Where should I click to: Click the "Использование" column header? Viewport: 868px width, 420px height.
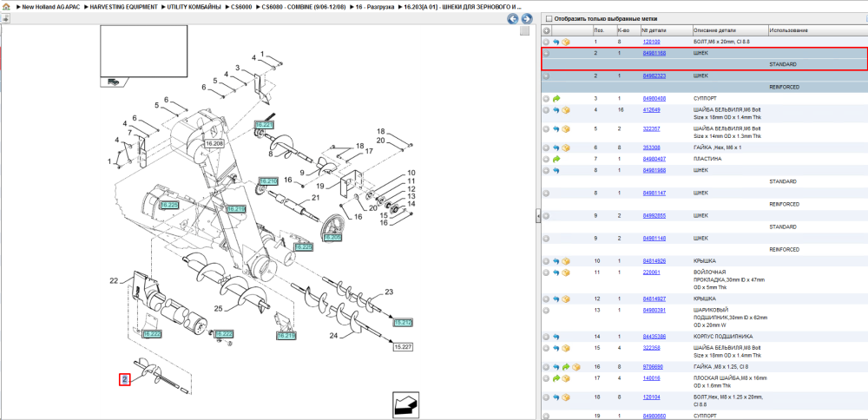pyautogui.click(x=817, y=30)
